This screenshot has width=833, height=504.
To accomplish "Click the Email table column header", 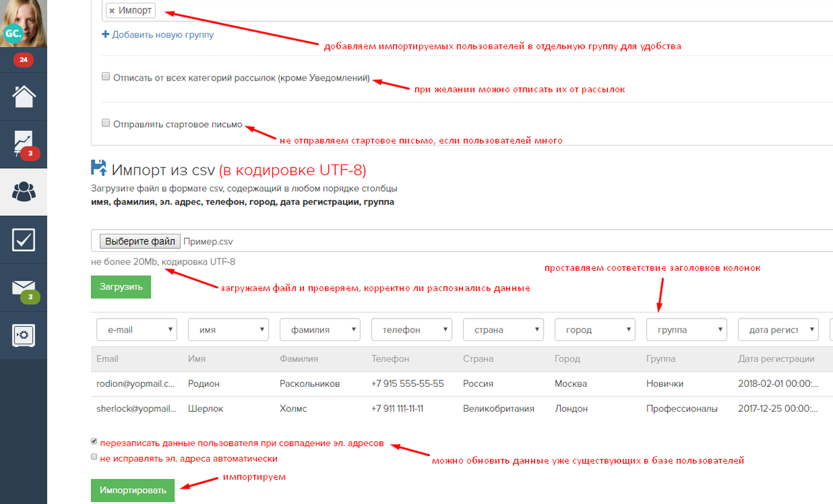I will click(x=108, y=359).
